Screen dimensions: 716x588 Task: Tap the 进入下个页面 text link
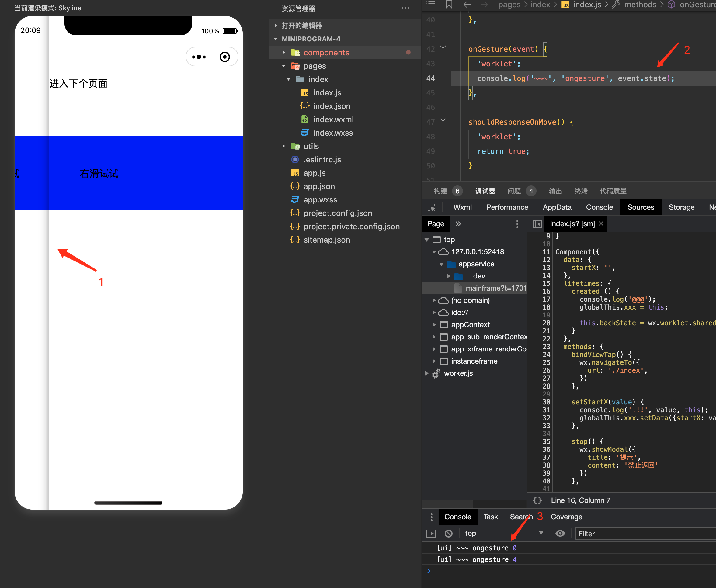point(78,84)
